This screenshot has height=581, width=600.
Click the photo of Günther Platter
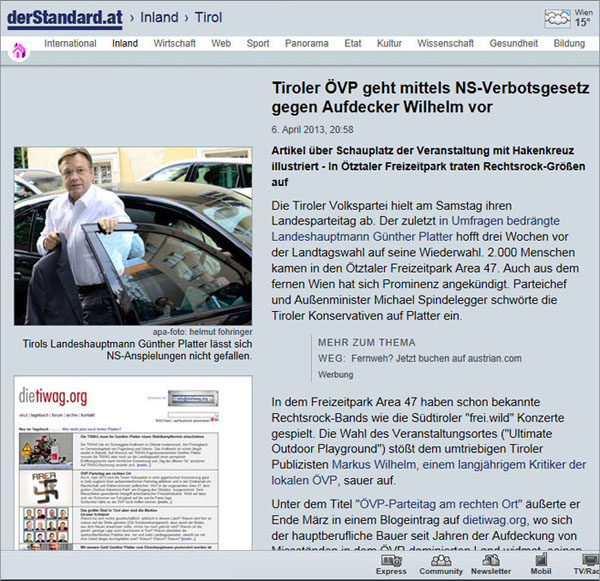pos(133,236)
